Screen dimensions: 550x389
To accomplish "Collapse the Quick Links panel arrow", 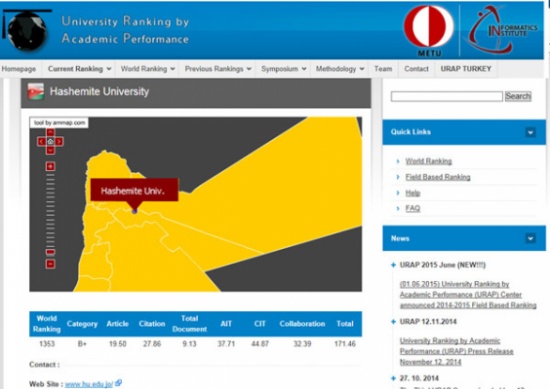I will coord(530,132).
